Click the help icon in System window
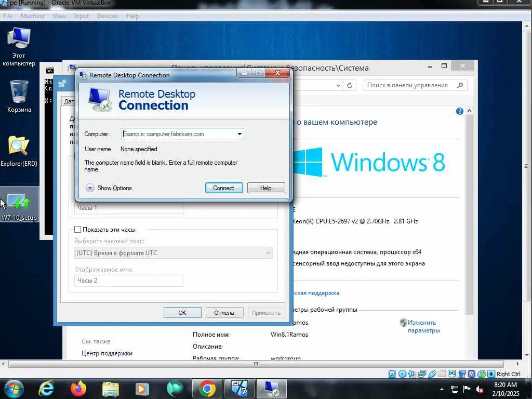The width and height of the screenshot is (532, 399). click(460, 111)
